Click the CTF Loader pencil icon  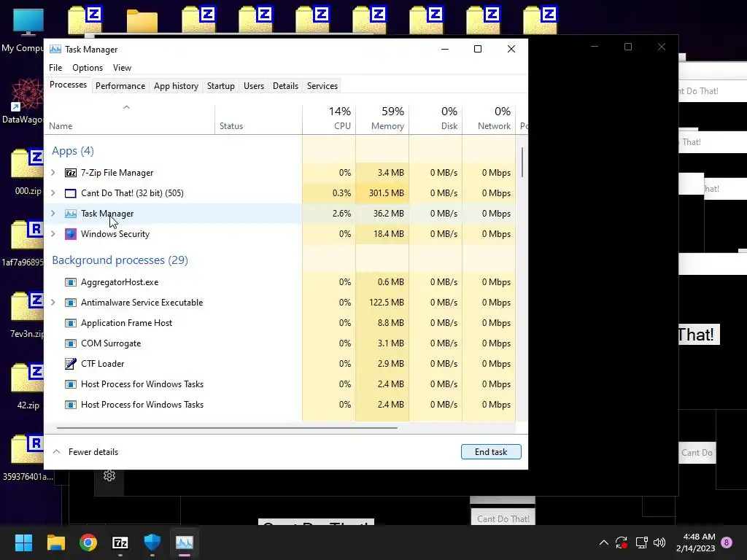point(71,364)
